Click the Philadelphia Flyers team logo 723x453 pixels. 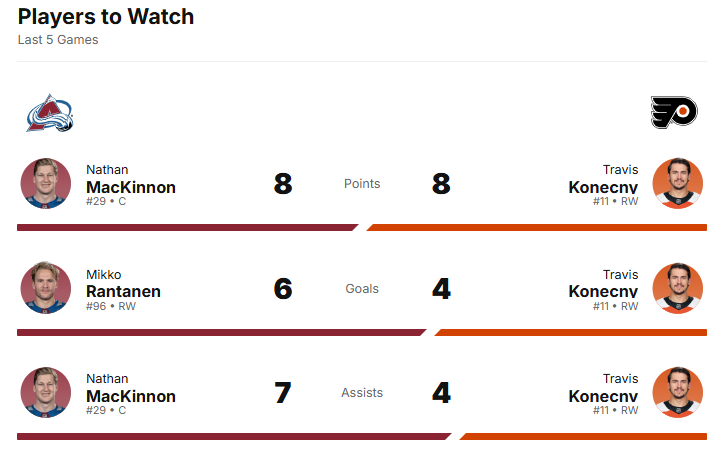(673, 113)
